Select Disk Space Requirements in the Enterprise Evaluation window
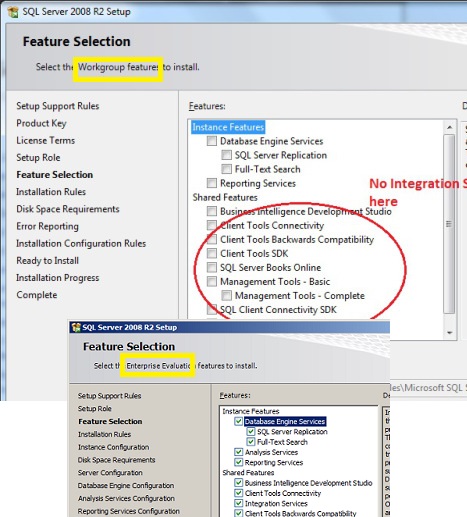The height and width of the screenshot is (517, 467). click(116, 460)
